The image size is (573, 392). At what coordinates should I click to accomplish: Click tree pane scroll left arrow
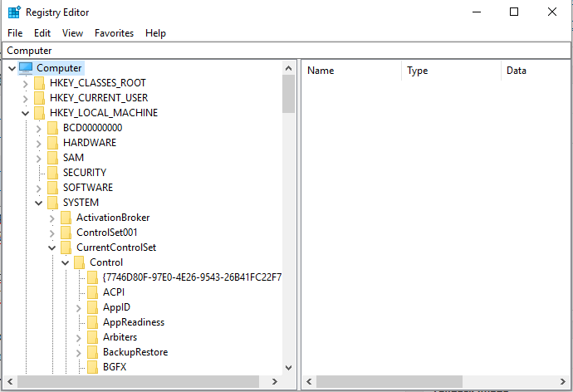pos(10,382)
